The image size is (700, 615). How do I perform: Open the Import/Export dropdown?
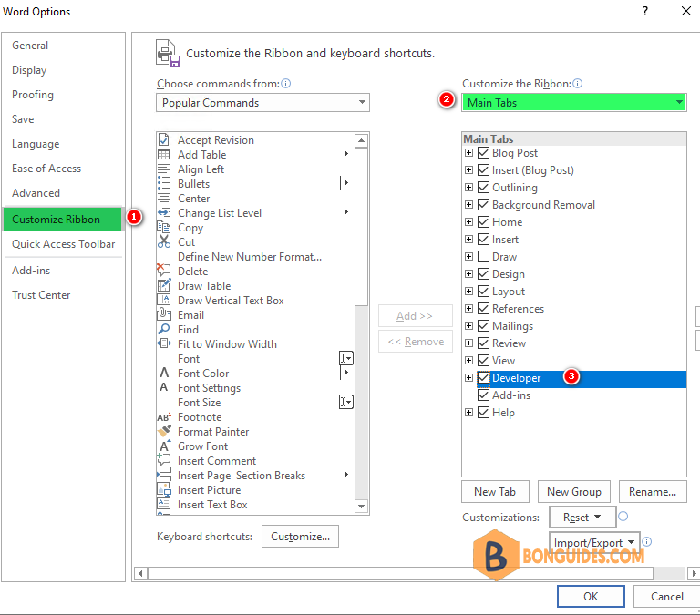pyautogui.click(x=594, y=542)
